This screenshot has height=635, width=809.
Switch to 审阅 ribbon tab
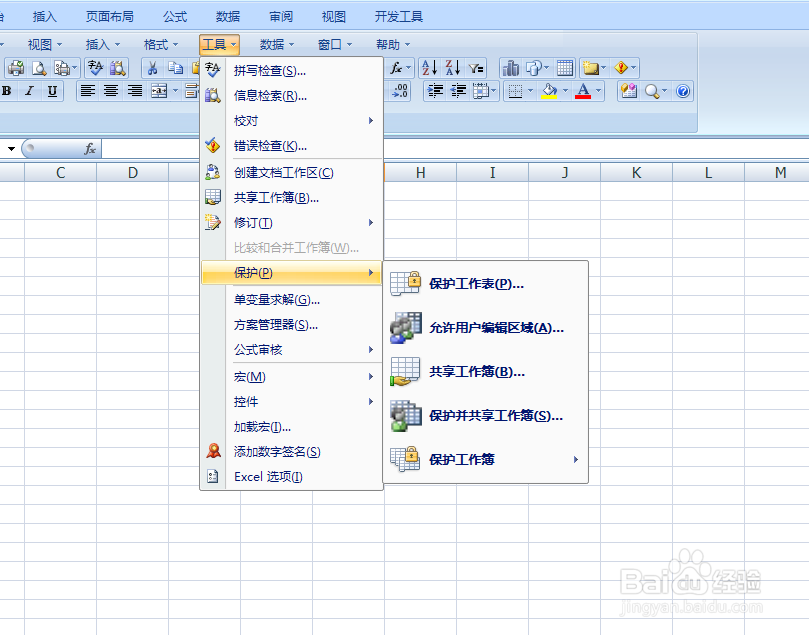(281, 17)
